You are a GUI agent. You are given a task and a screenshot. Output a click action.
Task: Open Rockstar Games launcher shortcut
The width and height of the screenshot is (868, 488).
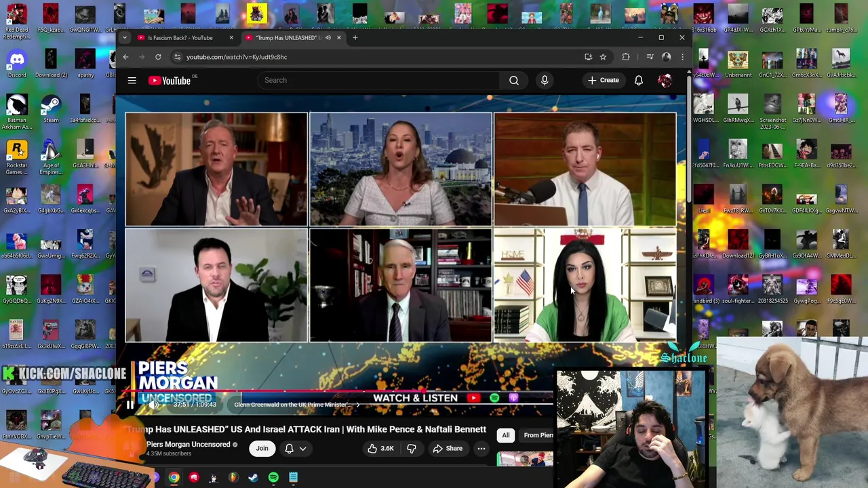tap(17, 157)
